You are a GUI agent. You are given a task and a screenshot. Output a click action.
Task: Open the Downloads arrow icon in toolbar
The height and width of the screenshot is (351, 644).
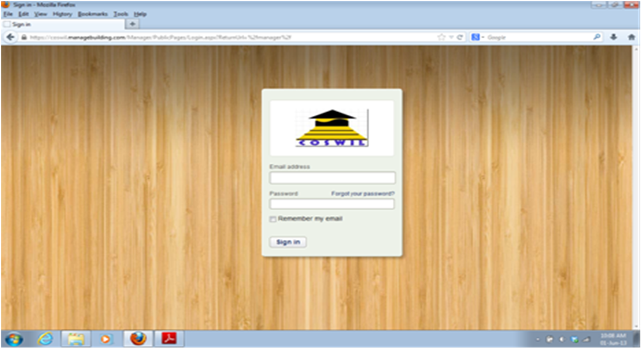click(613, 38)
